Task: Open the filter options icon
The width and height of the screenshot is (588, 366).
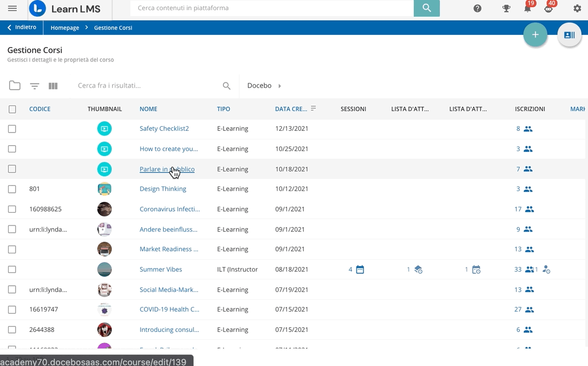Action: 35,85
